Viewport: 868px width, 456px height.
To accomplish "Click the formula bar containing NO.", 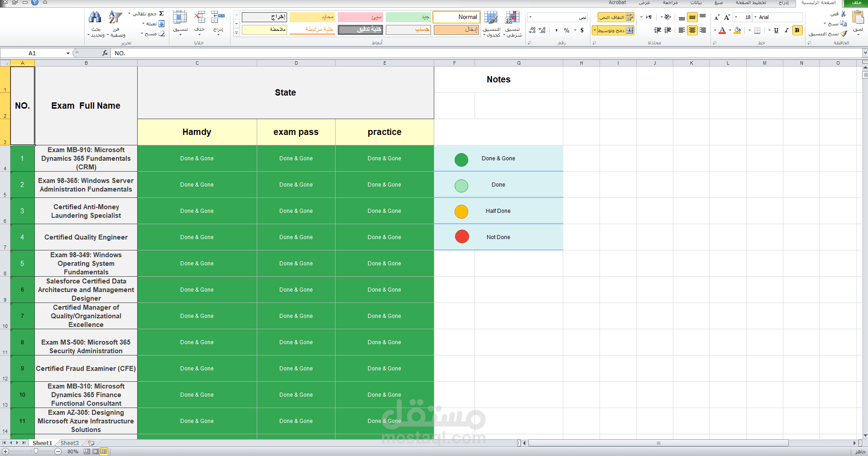I will click(486, 53).
